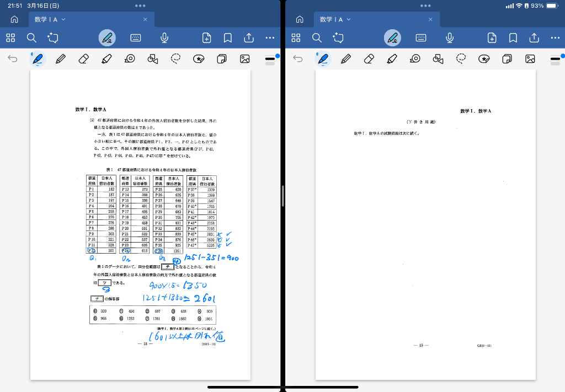The width and height of the screenshot is (565, 392).
Task: Toggle handwriting pen mode in left window
Action: tap(107, 37)
